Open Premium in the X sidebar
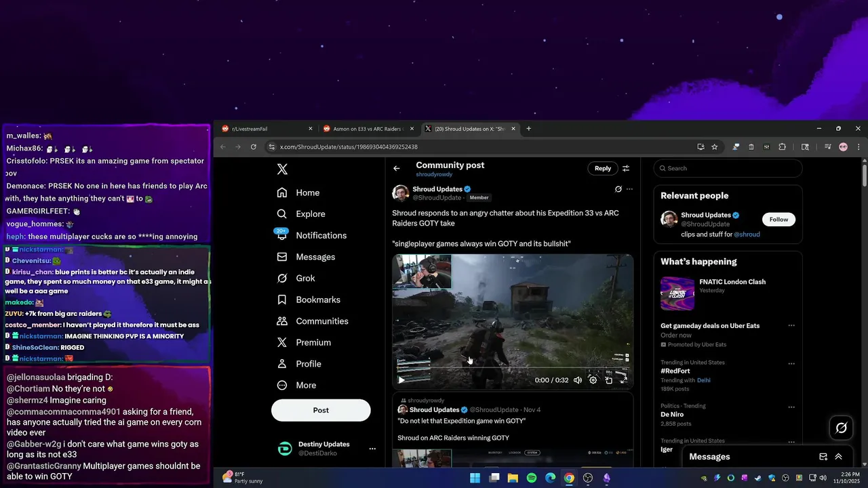 coord(304,342)
